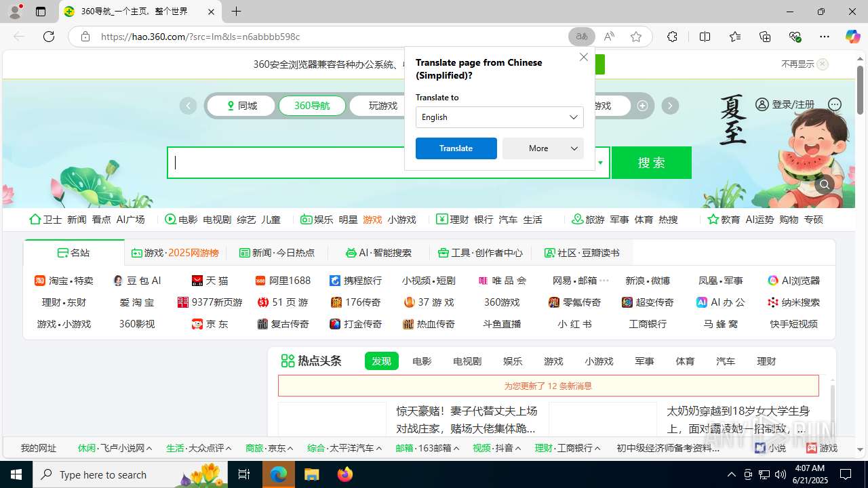Viewport: 868px width, 488px height.
Task: Open the Edge Settings and more menu
Action: point(825,37)
